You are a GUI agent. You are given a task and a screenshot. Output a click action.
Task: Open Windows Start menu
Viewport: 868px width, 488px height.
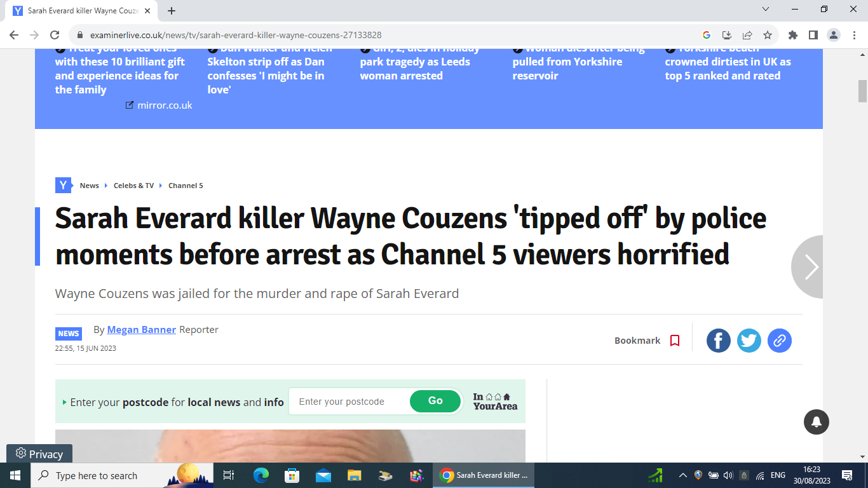click(x=15, y=475)
